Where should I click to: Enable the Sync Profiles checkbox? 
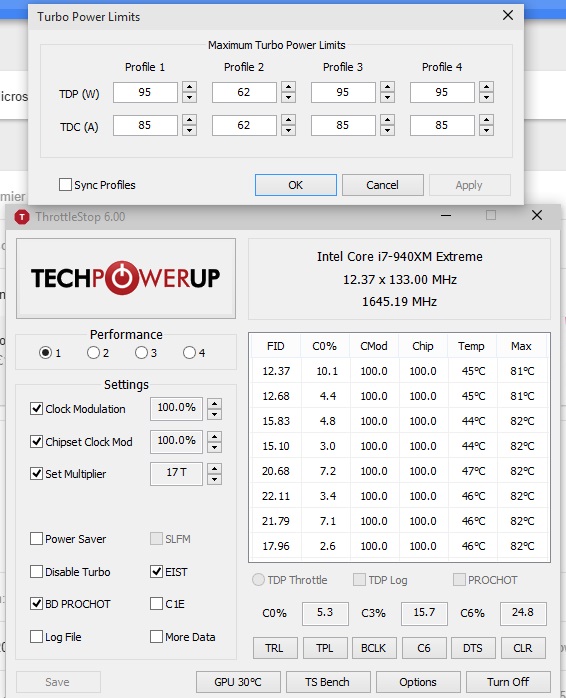click(x=65, y=185)
